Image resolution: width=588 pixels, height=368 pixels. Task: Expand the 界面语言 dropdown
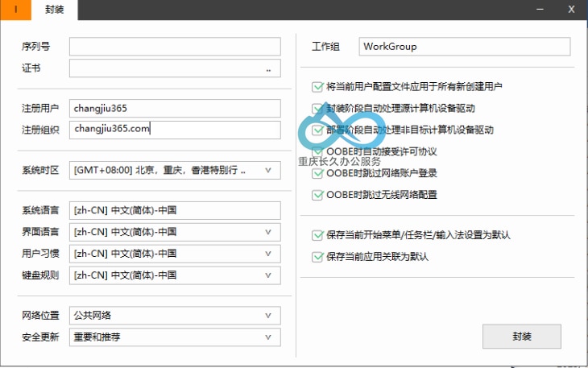pyautogui.click(x=175, y=232)
